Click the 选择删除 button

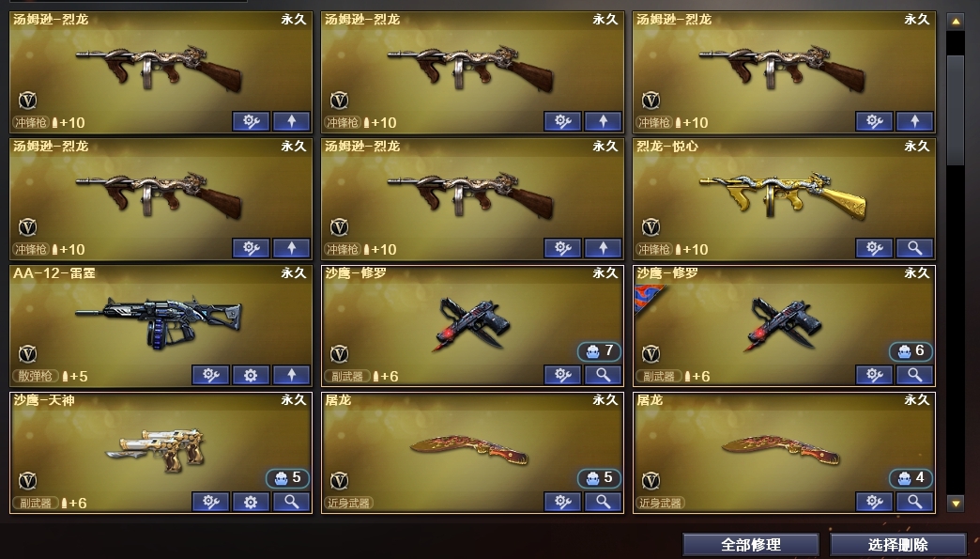click(898, 545)
